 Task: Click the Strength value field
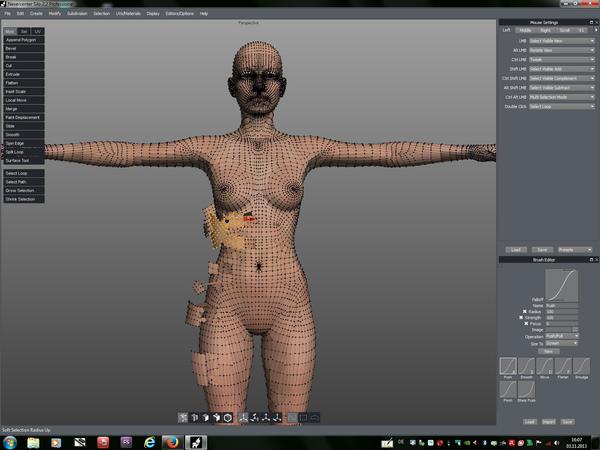[561, 318]
